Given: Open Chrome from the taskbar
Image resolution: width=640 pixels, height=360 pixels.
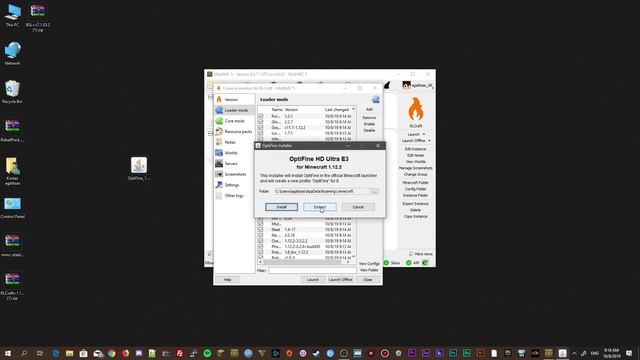Looking at the screenshot, I should pyautogui.click(x=111, y=353).
